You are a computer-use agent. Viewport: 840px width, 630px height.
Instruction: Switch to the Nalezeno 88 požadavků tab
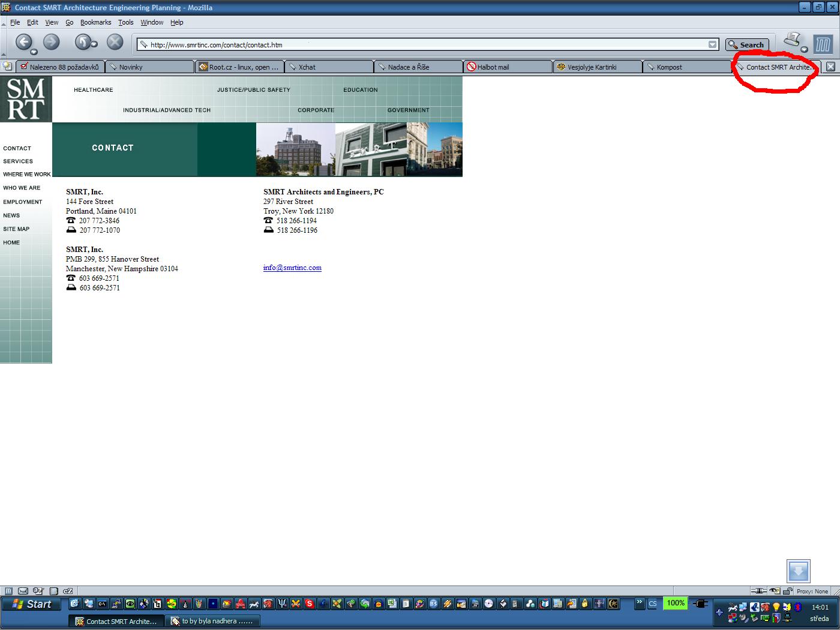click(60, 67)
